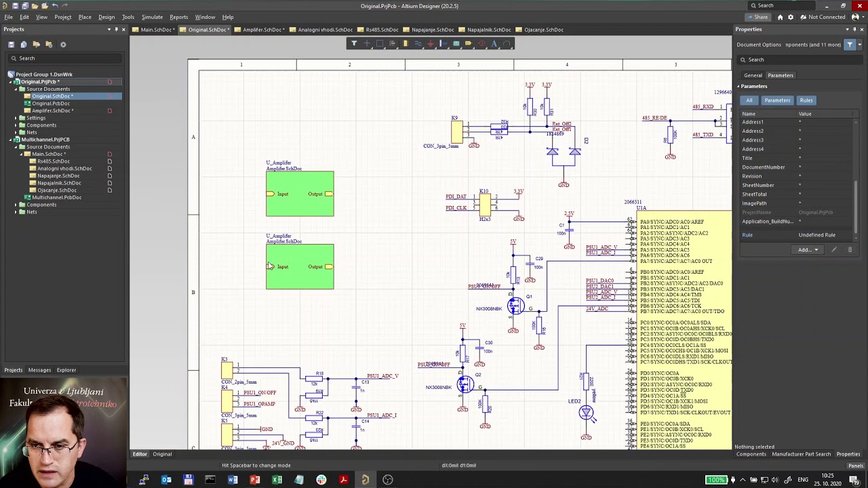
Task: Select the Place Sheet Symbol tool
Action: (456, 43)
